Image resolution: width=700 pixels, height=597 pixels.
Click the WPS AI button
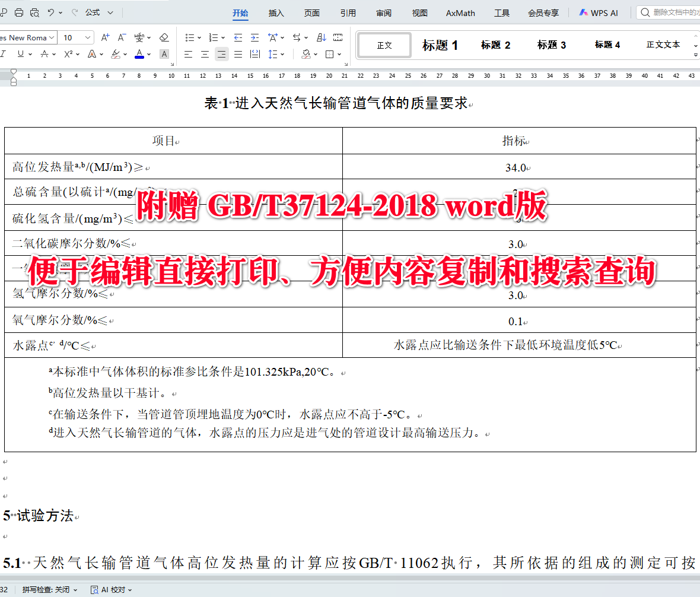pyautogui.click(x=599, y=12)
